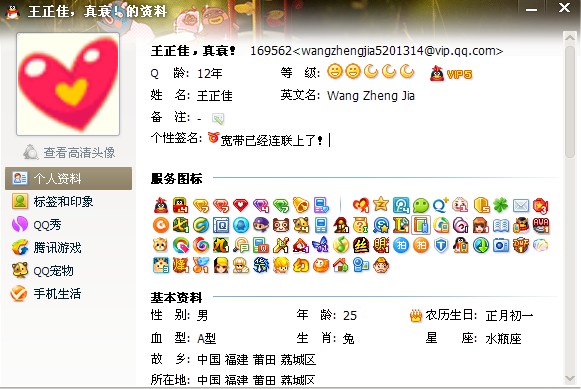Viewport: 581px width, 389px height.
Task: Click the blue 拍 circle icon
Action: (401, 245)
